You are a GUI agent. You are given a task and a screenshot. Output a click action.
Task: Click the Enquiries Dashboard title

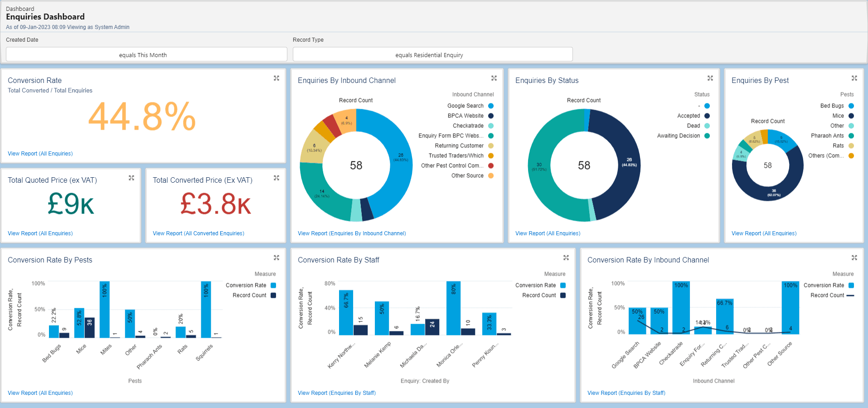[x=45, y=17]
